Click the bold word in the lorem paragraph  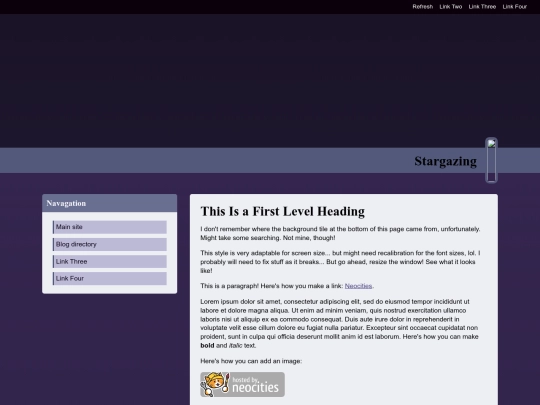(207, 345)
